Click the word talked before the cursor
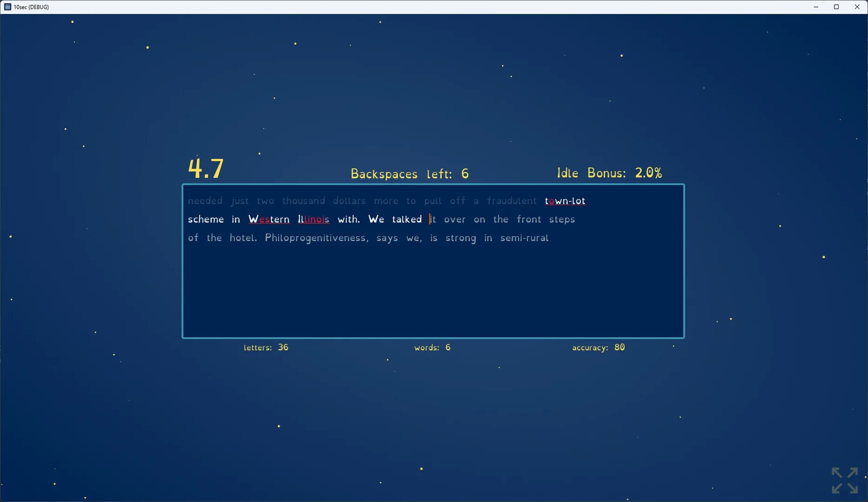 (x=407, y=219)
